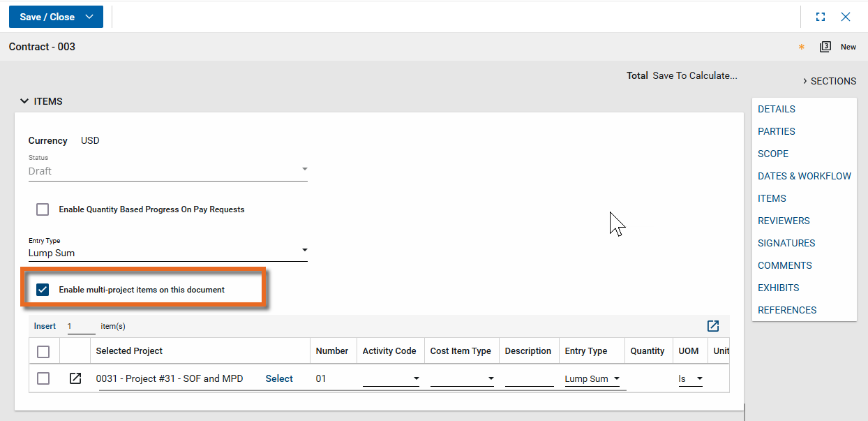
Task: Click the Save / Close button
Action: [47, 17]
